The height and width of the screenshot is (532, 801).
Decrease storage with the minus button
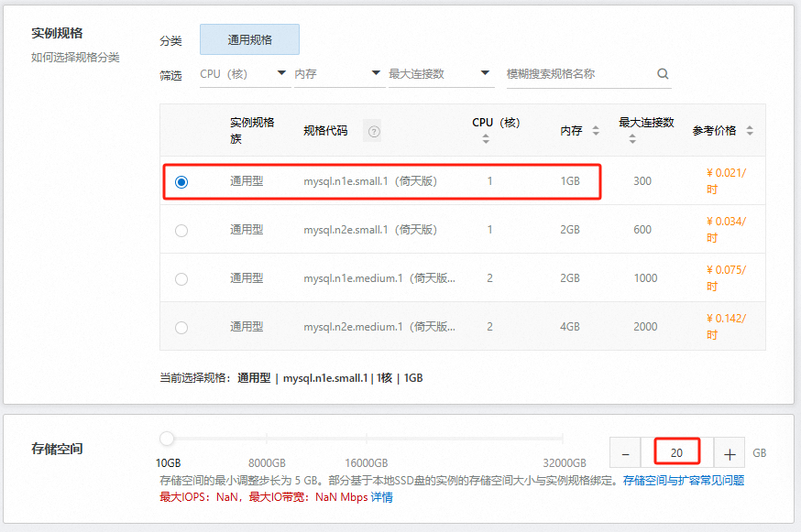click(x=625, y=453)
